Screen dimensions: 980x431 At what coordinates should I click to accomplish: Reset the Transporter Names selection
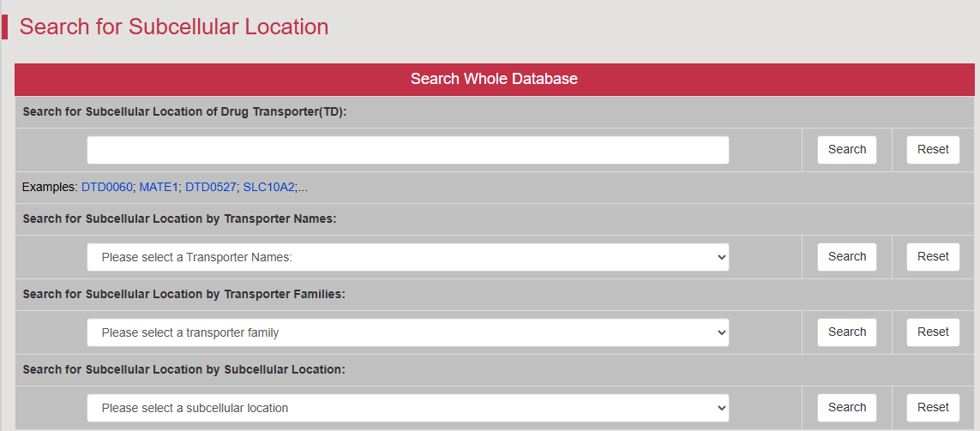coord(933,257)
